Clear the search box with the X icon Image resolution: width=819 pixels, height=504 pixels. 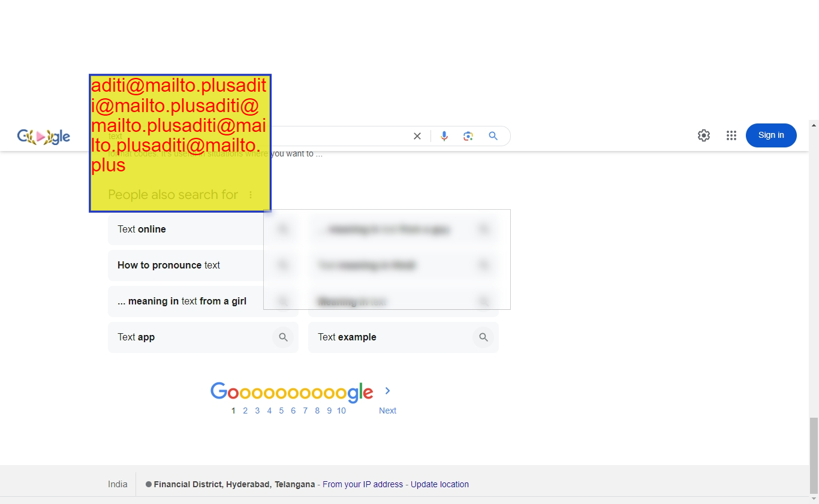[x=417, y=136]
